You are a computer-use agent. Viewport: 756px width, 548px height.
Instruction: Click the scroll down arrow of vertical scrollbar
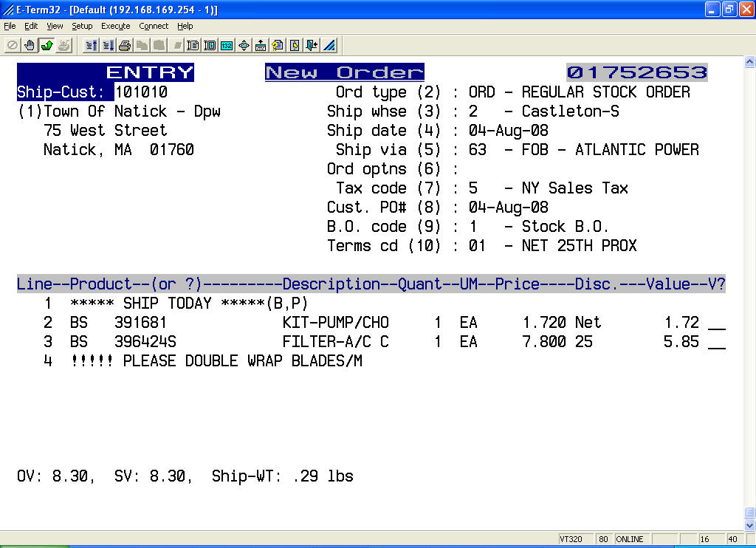pos(749,525)
